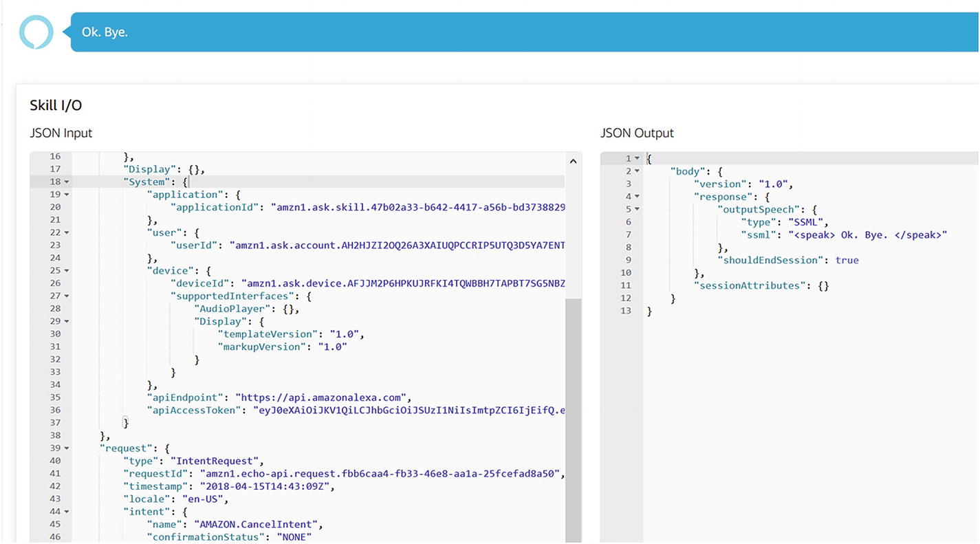980x544 pixels.
Task: Collapse the "user" object at line 22
Action: click(67, 232)
